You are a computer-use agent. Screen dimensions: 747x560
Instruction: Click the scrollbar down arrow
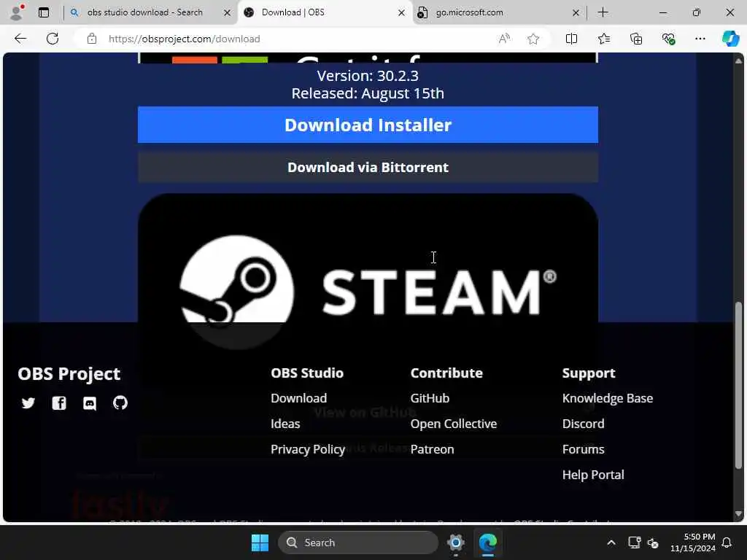click(x=739, y=514)
